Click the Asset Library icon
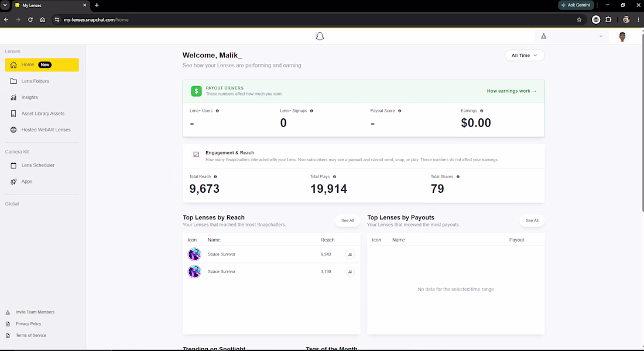Viewport: 644px width, 351px height. 13,114
